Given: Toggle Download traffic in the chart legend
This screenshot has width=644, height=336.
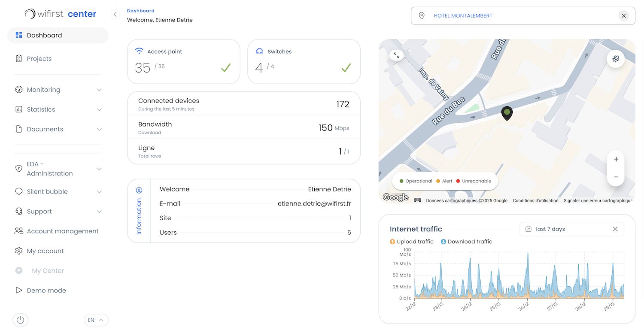Looking at the screenshot, I should click(466, 242).
